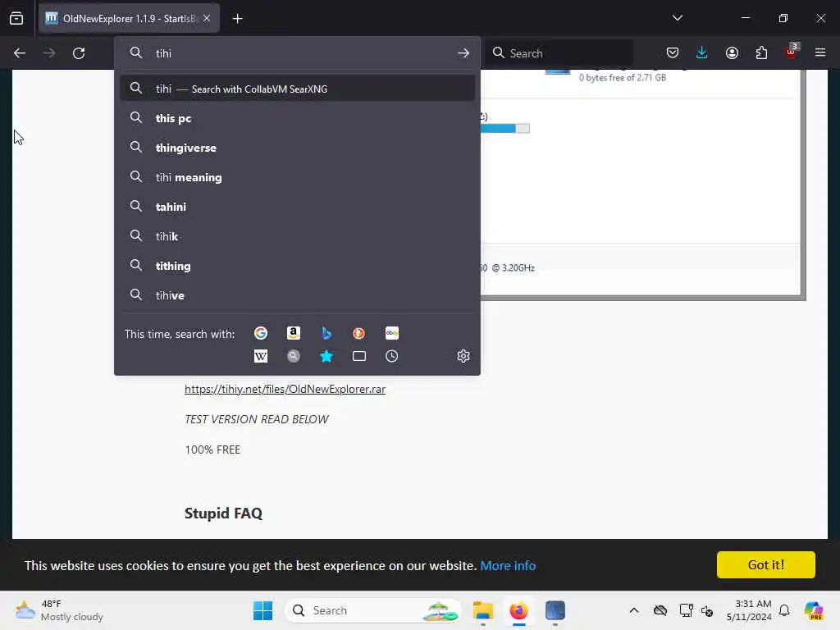The width and height of the screenshot is (840, 630).
Task: Choose the 'thingiverse' suggestion
Action: click(297, 148)
